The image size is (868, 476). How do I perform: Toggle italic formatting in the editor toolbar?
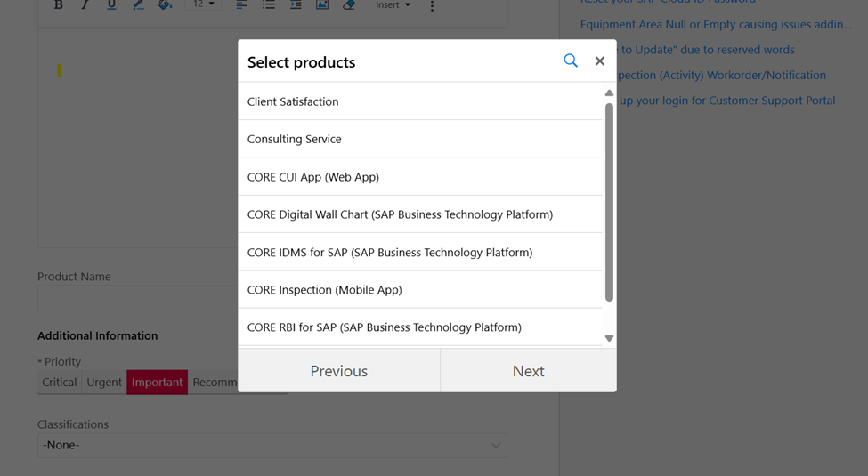coord(85,5)
